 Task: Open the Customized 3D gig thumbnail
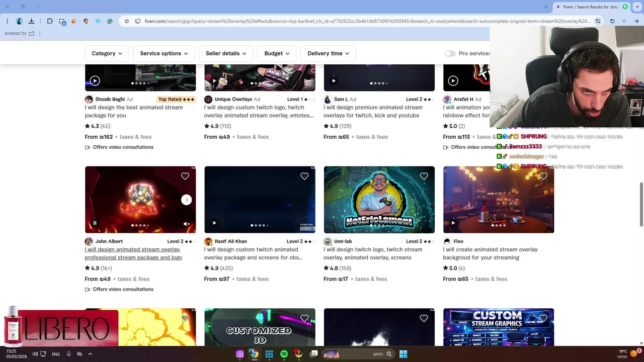tap(260, 327)
